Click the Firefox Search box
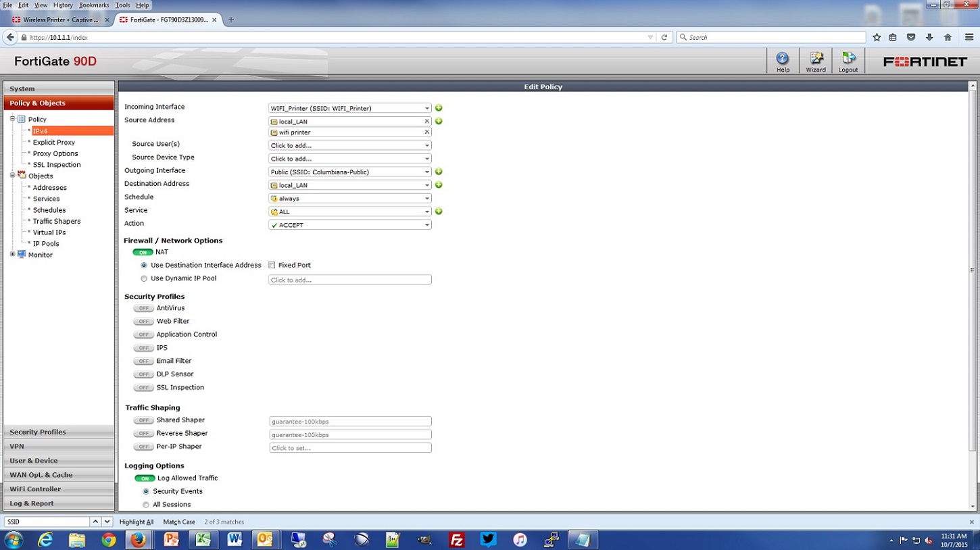The image size is (980, 550). pos(771,37)
